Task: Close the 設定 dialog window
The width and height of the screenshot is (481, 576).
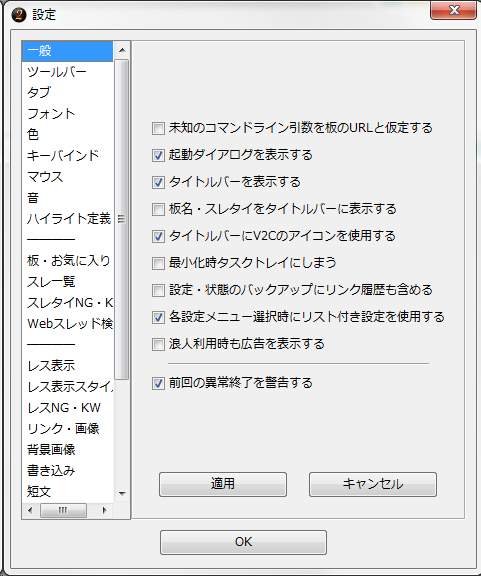Action: tap(453, 10)
